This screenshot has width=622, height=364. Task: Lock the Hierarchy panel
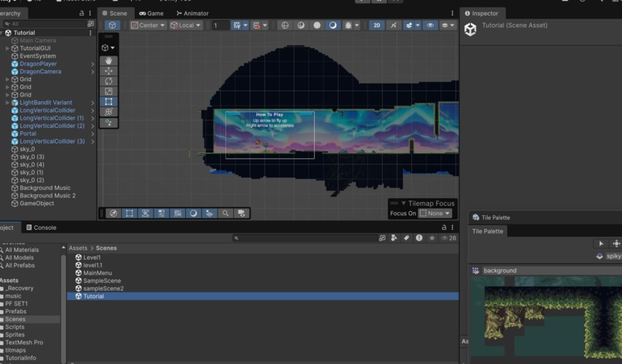click(x=82, y=13)
